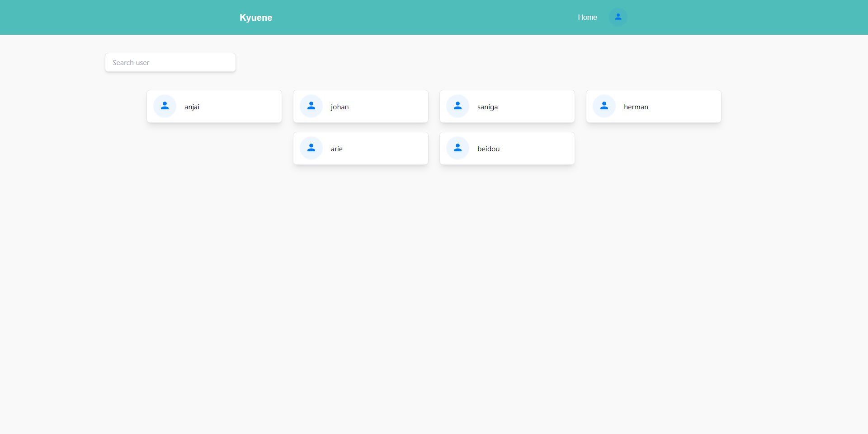Click beidou's avatar icon
Image resolution: width=868 pixels, height=434 pixels.
(458, 148)
